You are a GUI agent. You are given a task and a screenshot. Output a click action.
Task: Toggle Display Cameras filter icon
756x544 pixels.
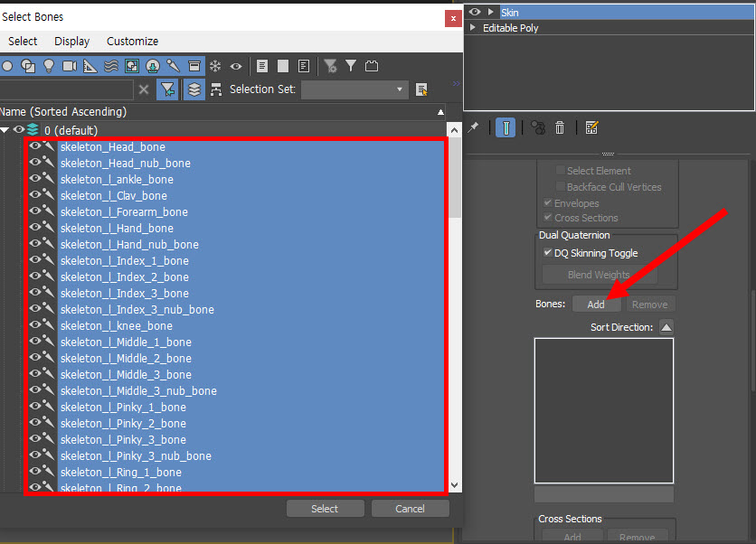click(x=70, y=66)
